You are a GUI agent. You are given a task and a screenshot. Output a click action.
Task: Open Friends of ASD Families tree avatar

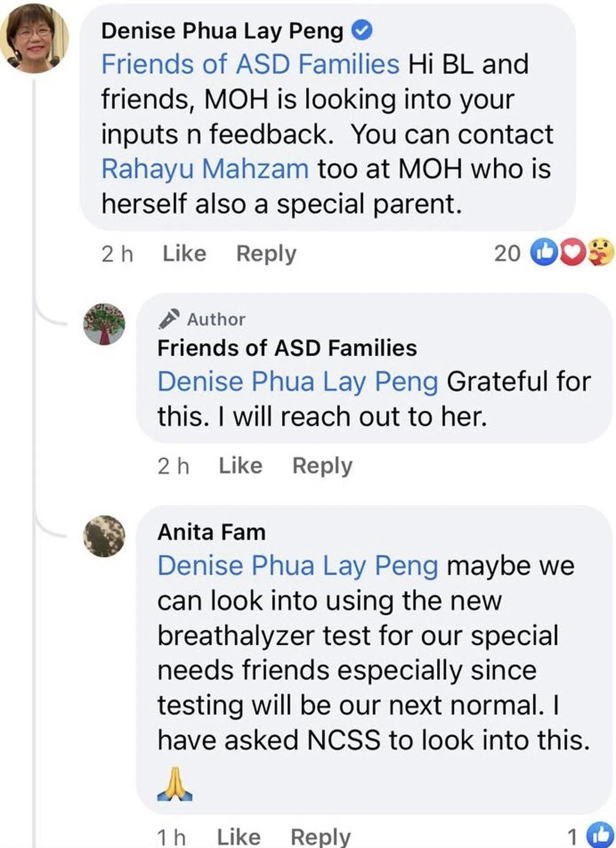click(104, 323)
